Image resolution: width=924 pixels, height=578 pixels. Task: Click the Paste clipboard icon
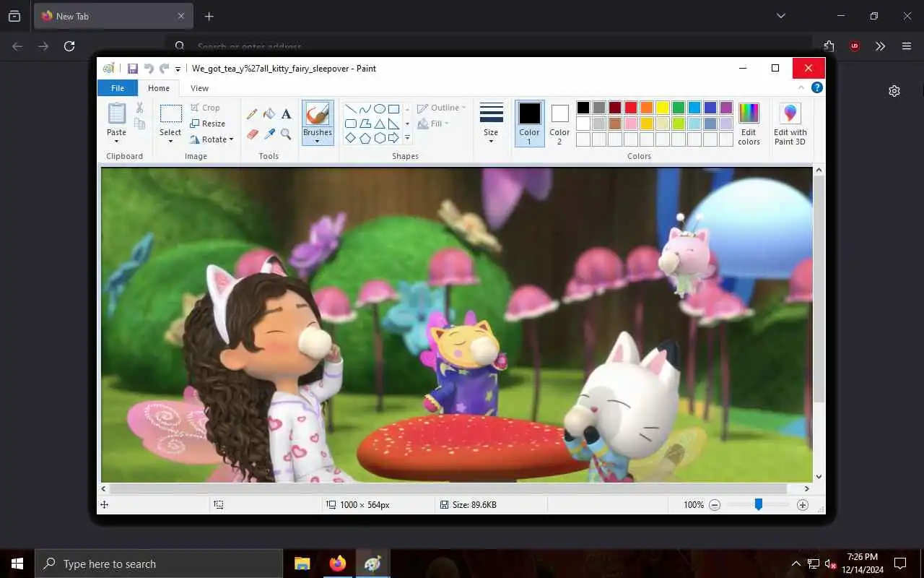(116, 113)
